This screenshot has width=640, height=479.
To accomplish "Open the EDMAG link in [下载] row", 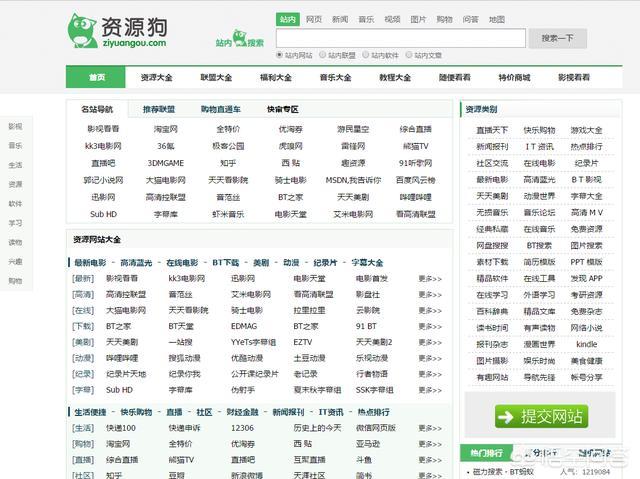I will click(x=244, y=326).
